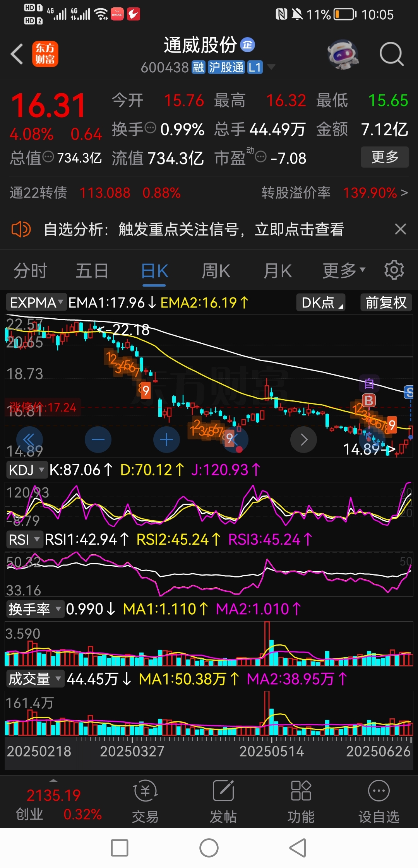This screenshot has height=868, width=418.
Task: Tap the purple 自 marker on chart
Action: [x=369, y=383]
